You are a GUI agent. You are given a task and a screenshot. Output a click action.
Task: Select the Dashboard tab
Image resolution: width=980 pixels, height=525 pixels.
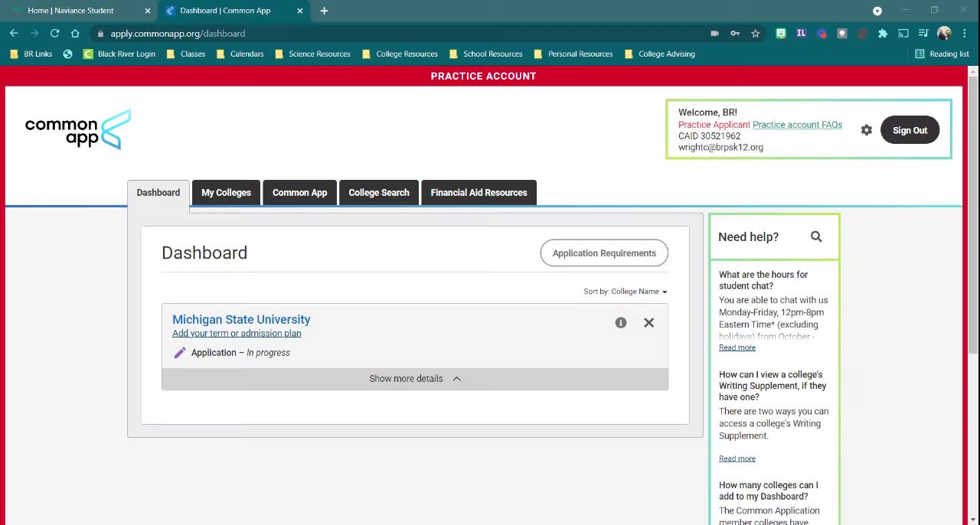[x=158, y=193]
